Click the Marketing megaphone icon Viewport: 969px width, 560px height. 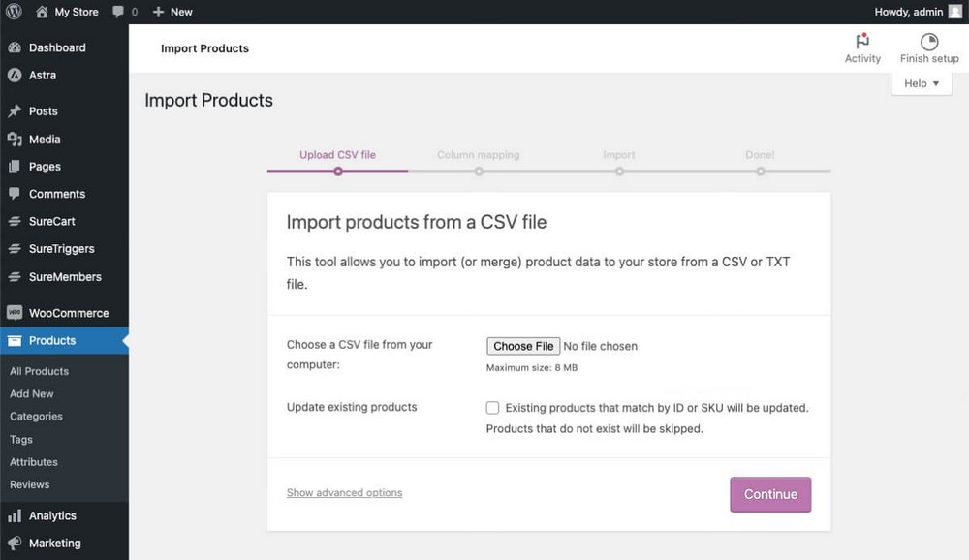[15, 544]
